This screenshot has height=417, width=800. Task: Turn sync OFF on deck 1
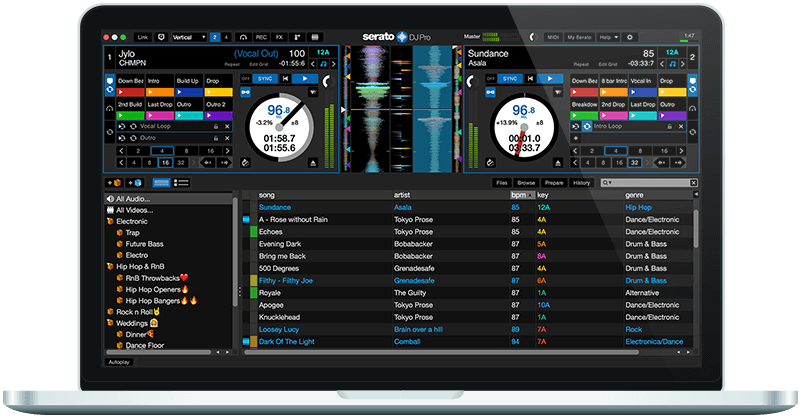[x=245, y=79]
